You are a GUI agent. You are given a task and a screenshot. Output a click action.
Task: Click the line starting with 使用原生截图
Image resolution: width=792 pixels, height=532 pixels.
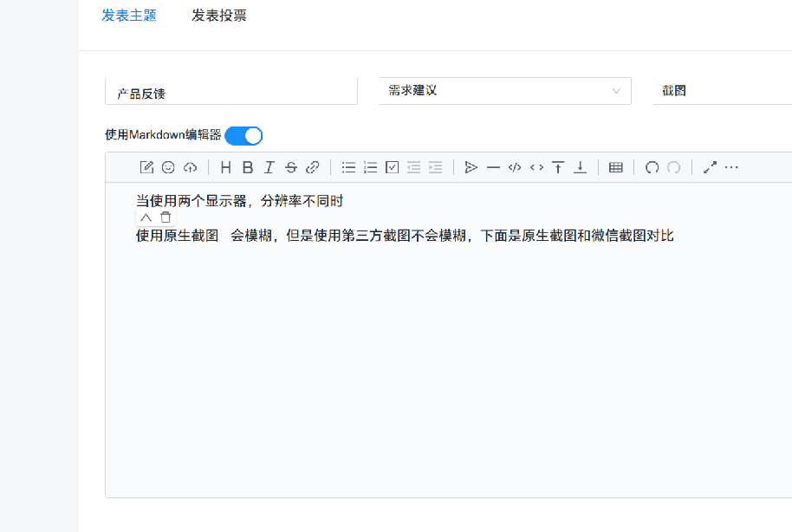pos(405,236)
